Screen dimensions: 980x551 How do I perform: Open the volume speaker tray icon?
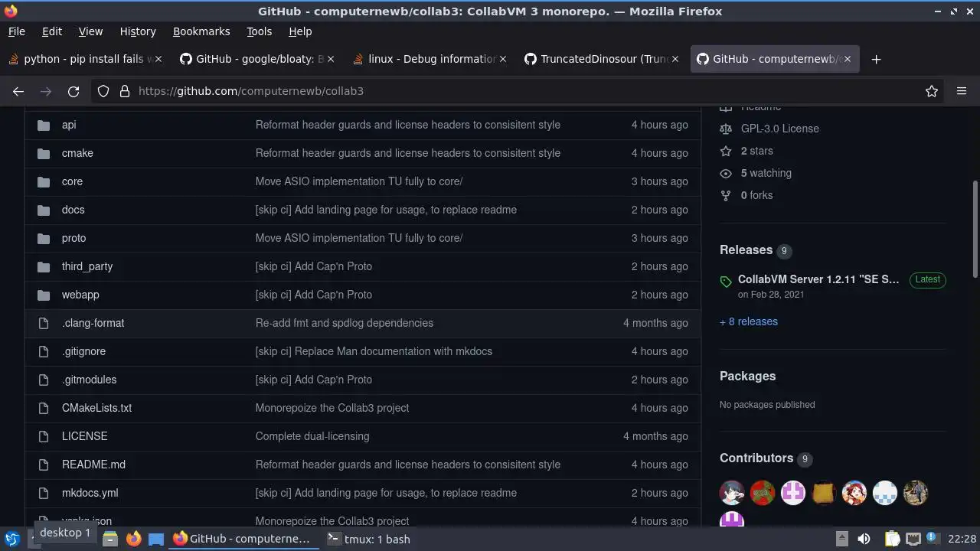tap(864, 539)
